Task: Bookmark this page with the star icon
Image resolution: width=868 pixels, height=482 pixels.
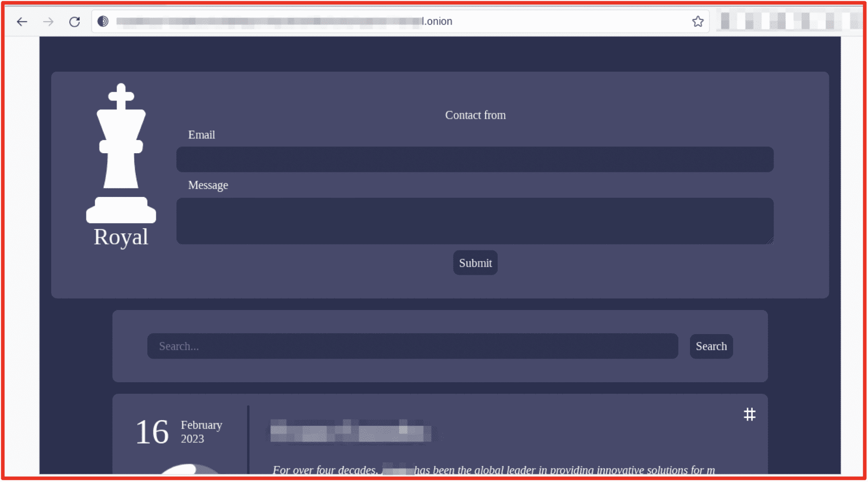Action: (x=698, y=21)
